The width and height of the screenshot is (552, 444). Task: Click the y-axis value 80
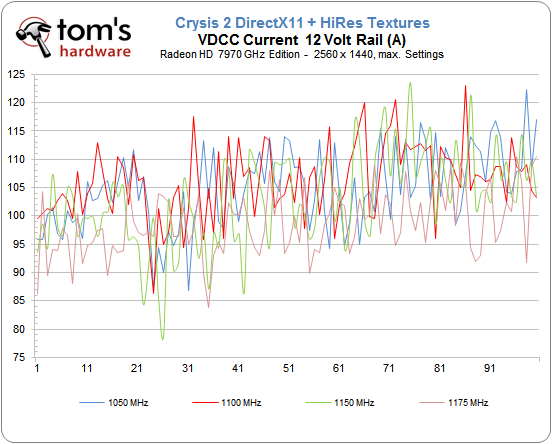19,329
